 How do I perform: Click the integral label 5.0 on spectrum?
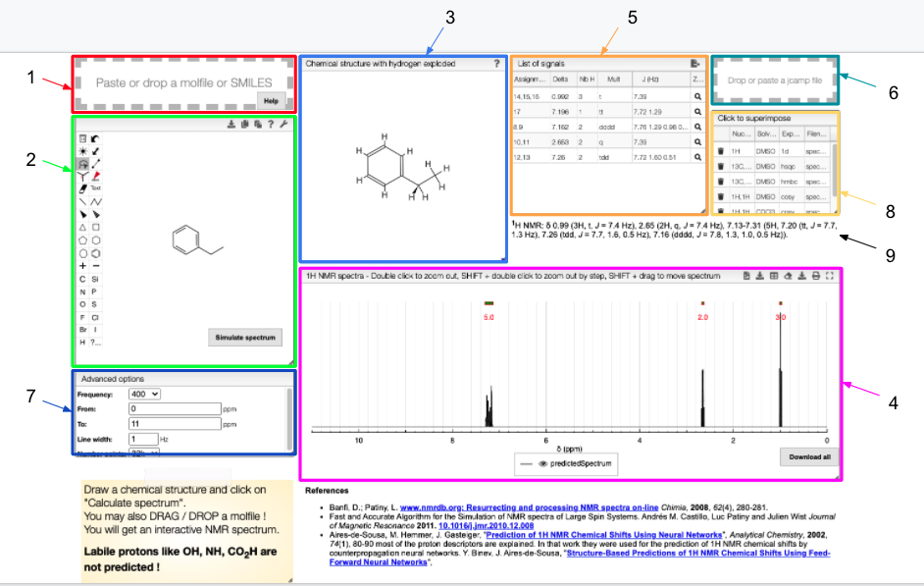[488, 317]
